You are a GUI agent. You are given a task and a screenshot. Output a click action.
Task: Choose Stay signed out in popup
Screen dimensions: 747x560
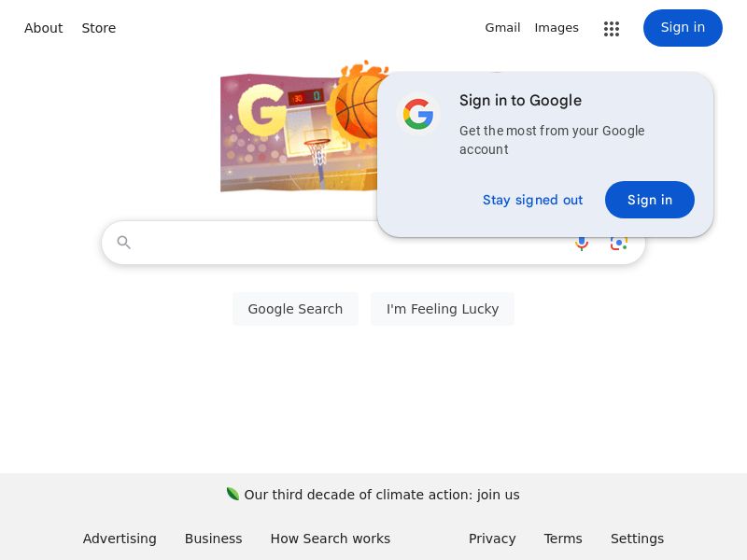tap(532, 200)
